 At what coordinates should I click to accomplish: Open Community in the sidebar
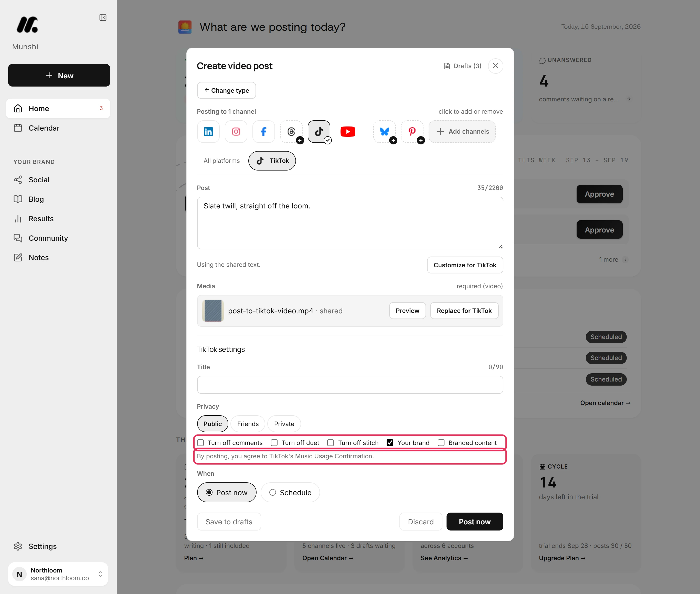tap(58, 238)
